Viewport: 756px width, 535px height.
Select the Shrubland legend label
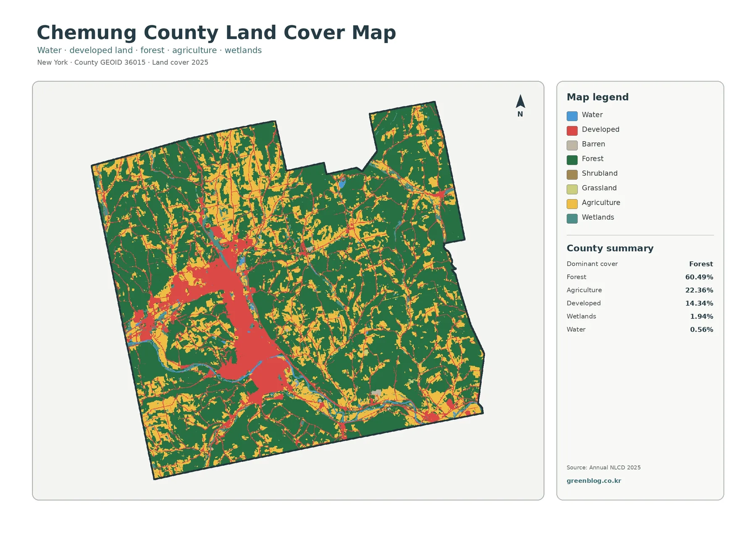tap(600, 173)
